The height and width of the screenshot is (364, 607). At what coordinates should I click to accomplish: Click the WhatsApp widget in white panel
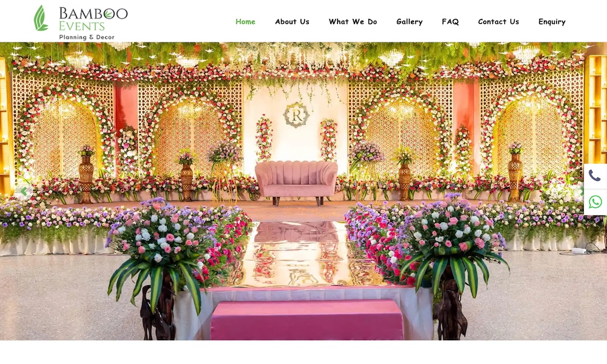(595, 201)
